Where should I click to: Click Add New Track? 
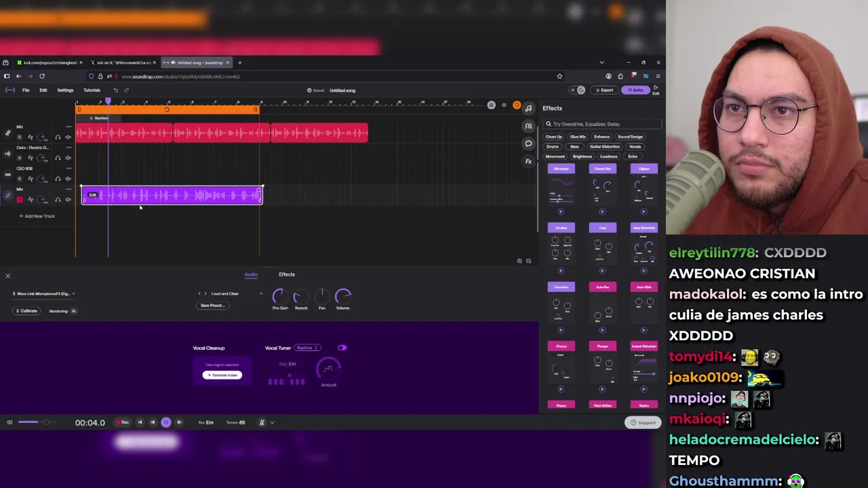[x=37, y=216]
